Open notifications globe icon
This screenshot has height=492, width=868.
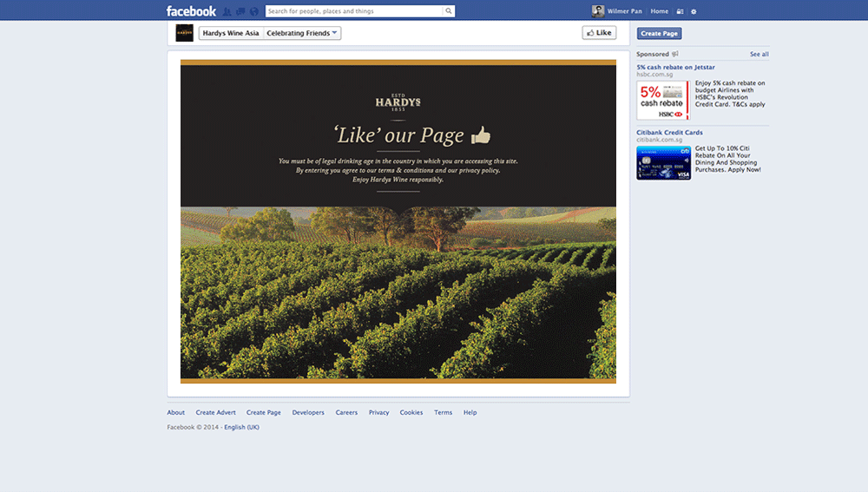click(254, 11)
